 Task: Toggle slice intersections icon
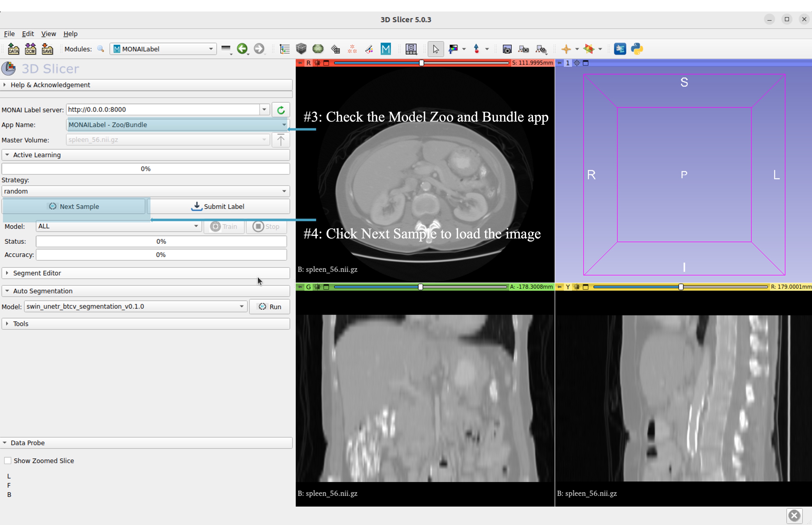point(589,49)
